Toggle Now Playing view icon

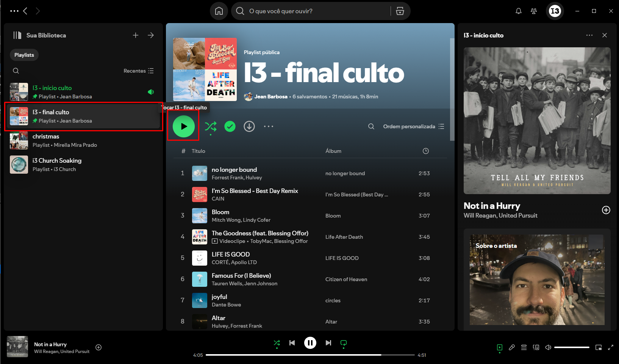pos(500,347)
